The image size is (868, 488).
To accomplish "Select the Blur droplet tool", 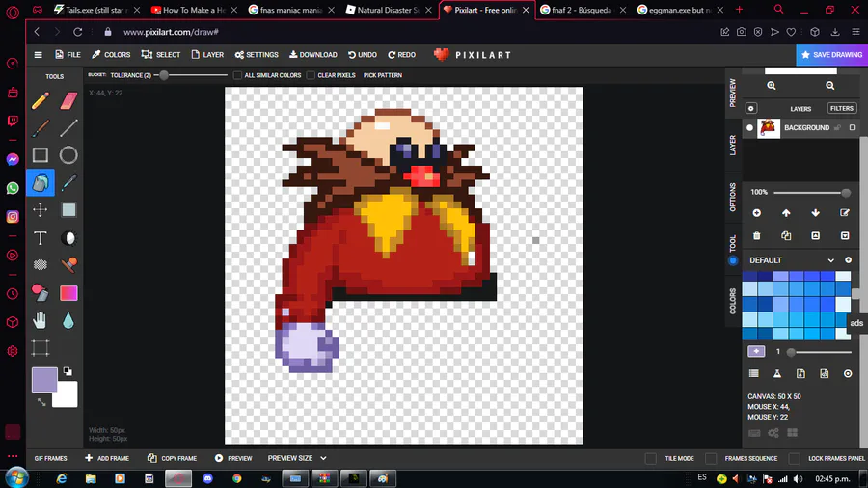I will [x=68, y=320].
